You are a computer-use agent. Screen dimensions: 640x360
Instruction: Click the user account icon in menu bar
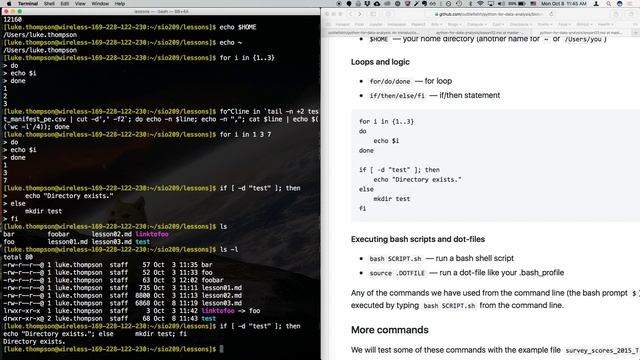click(x=596, y=4)
